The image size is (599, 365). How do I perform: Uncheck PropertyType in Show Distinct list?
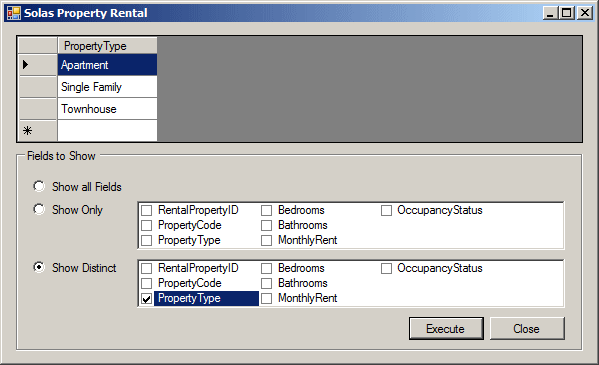[147, 298]
